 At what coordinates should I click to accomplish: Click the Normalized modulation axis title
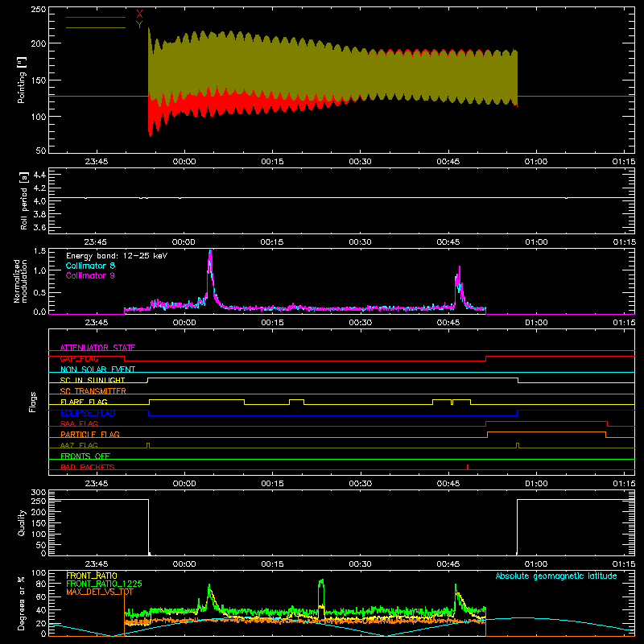(20, 281)
